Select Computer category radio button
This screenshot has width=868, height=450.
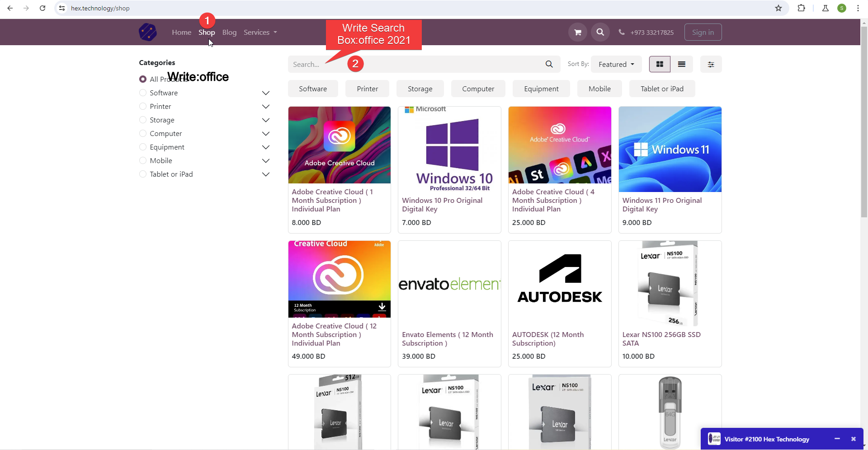tap(143, 133)
